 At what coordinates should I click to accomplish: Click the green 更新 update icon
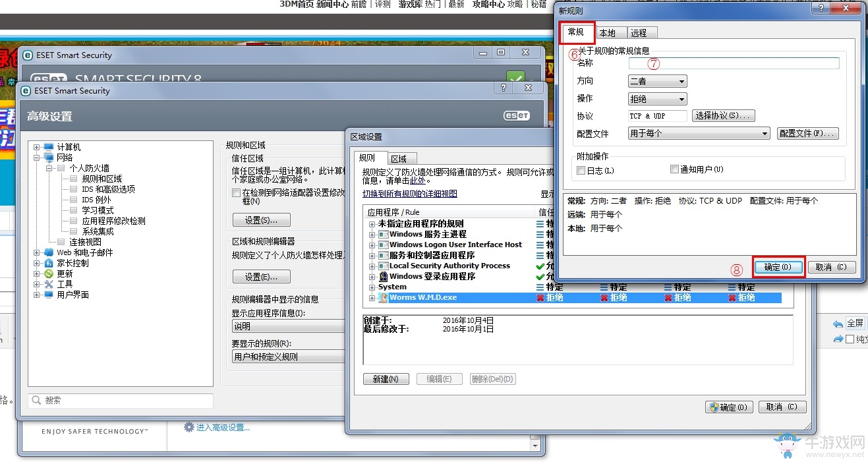click(48, 274)
